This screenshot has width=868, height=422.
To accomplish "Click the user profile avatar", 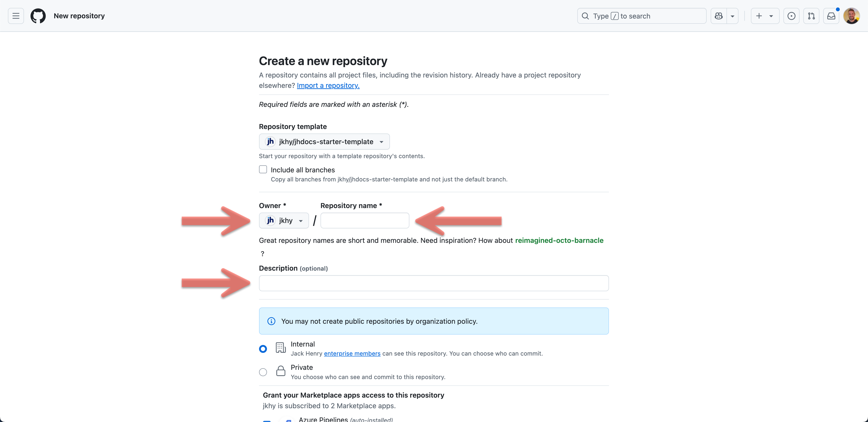I will click(851, 16).
